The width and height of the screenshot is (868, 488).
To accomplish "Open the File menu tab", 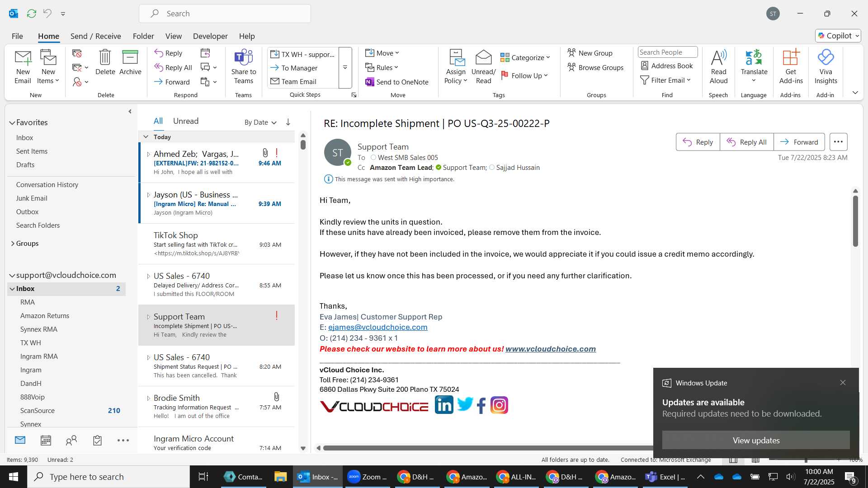I will [17, 36].
